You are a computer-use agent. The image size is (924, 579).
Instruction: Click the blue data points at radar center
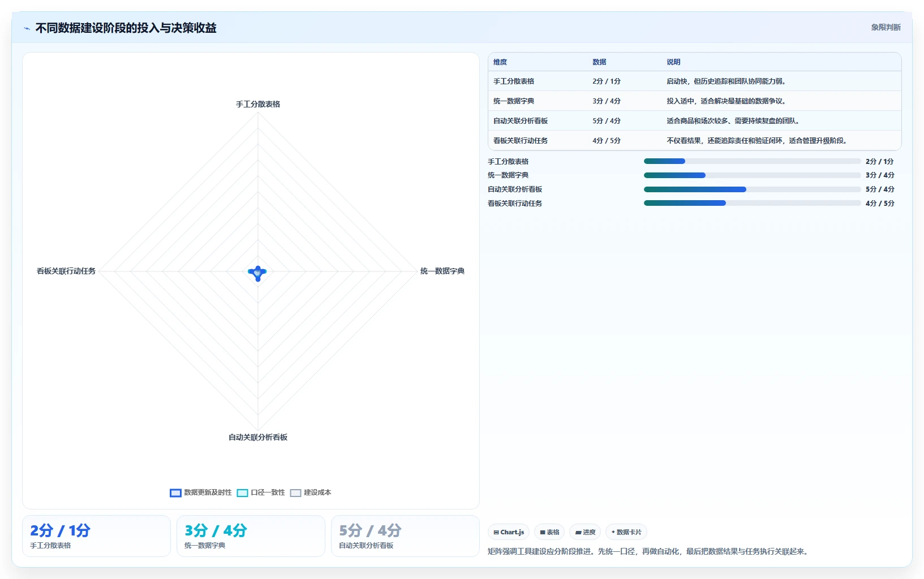pos(257,273)
